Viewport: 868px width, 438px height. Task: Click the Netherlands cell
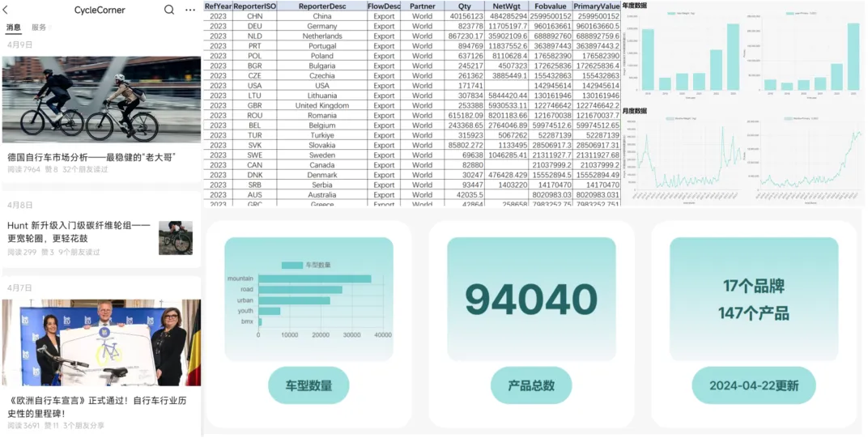(322, 36)
